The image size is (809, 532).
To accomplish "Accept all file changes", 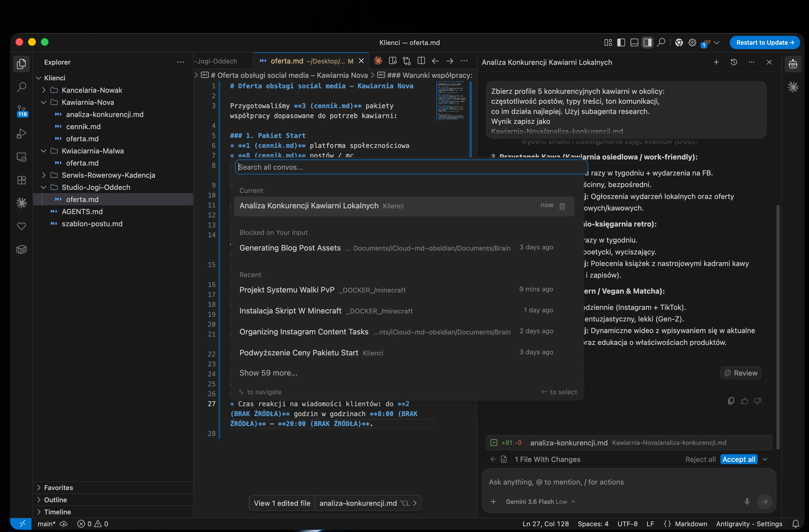I will tap(739, 460).
